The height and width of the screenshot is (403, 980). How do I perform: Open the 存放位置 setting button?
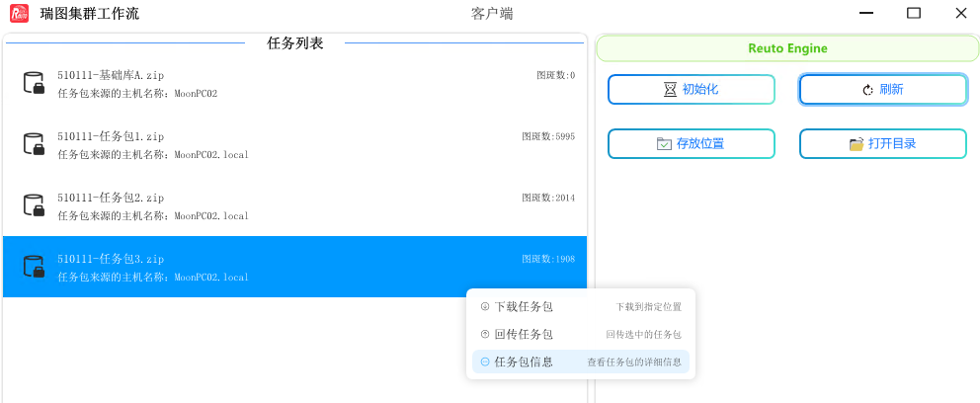pos(691,144)
